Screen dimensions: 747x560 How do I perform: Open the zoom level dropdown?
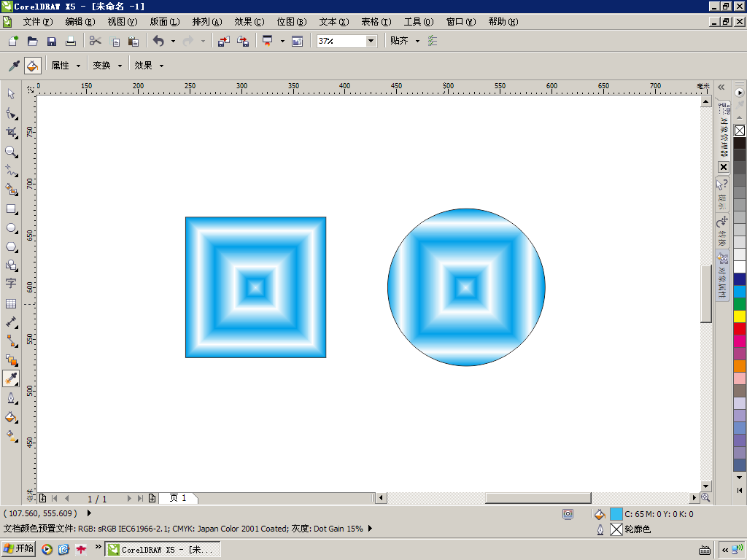tap(371, 41)
